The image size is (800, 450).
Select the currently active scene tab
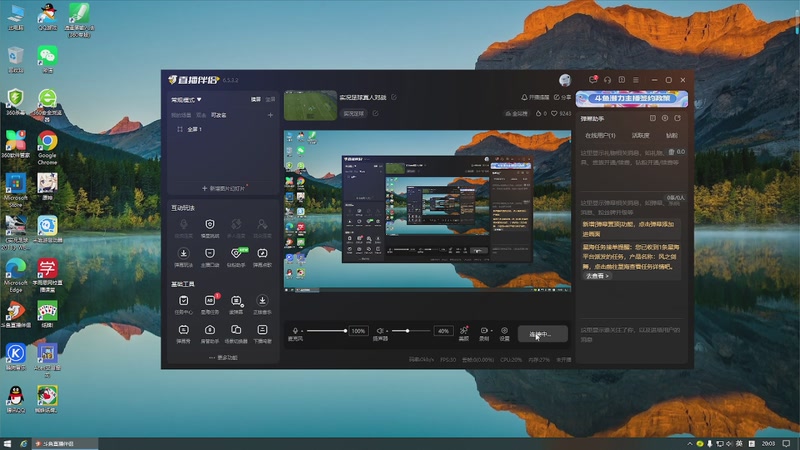[219, 115]
